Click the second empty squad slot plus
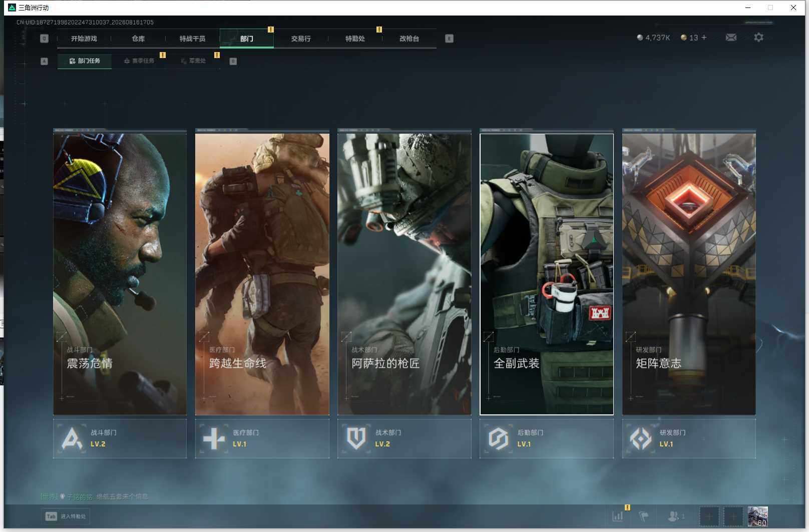This screenshot has width=809, height=532. pos(733,516)
